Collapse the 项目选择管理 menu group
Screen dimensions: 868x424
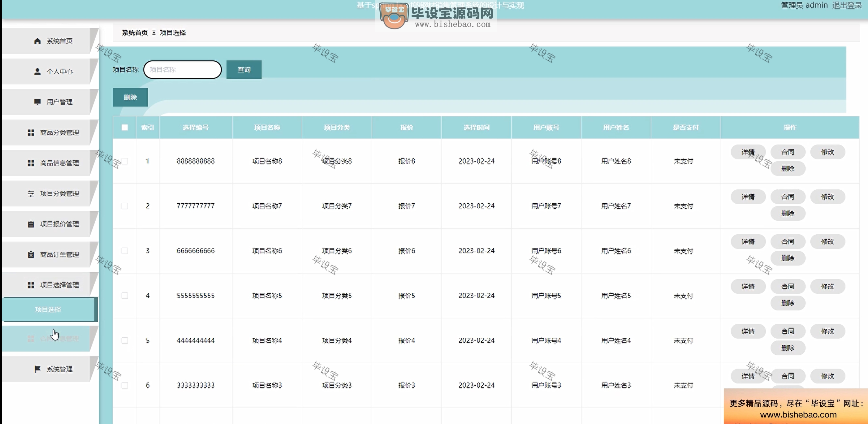pos(50,285)
